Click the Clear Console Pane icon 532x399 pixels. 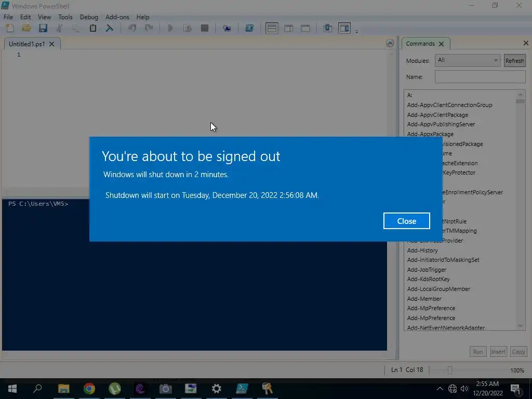[x=109, y=28]
